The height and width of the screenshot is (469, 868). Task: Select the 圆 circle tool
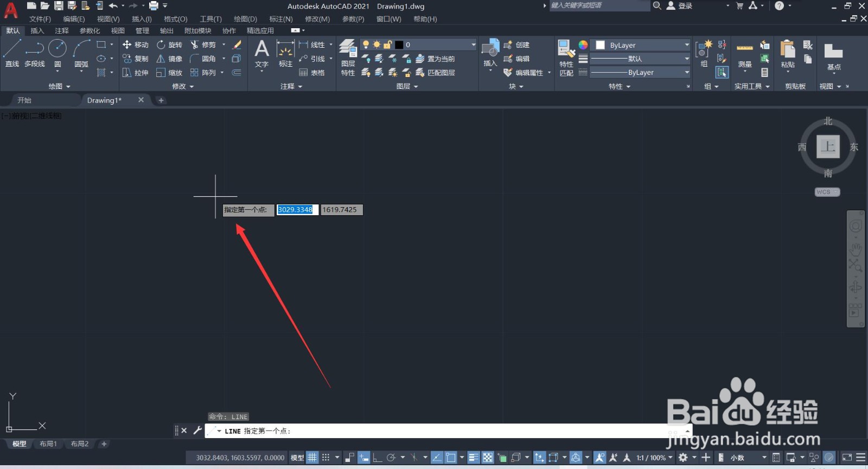point(58,53)
